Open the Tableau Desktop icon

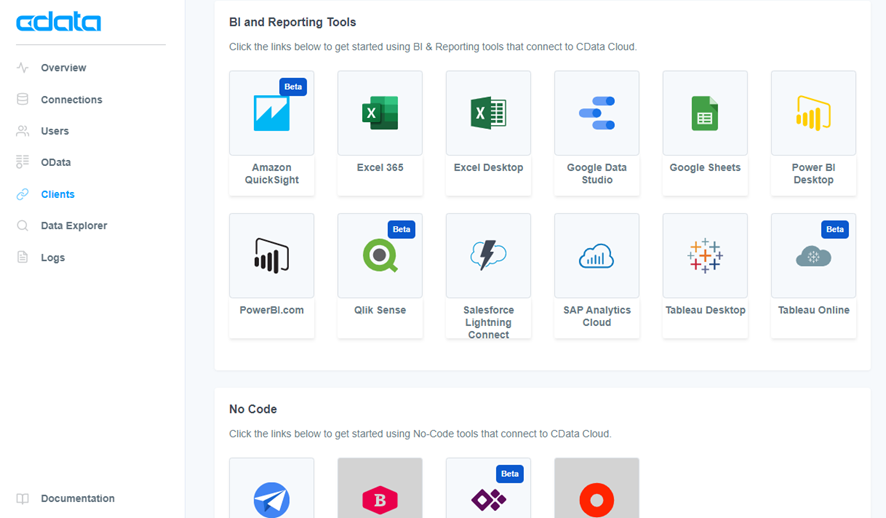(705, 255)
